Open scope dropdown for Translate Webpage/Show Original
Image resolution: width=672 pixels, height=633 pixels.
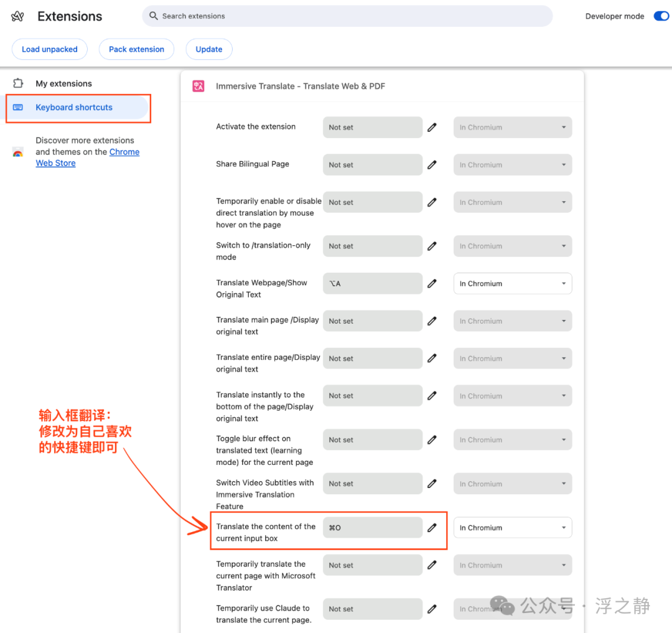(513, 283)
